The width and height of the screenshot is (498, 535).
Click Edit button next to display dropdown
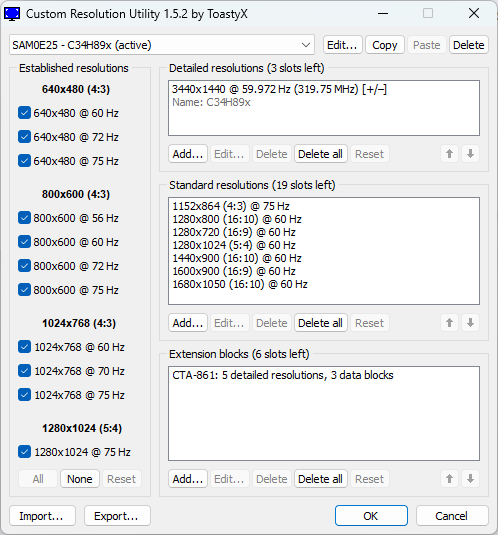point(342,45)
